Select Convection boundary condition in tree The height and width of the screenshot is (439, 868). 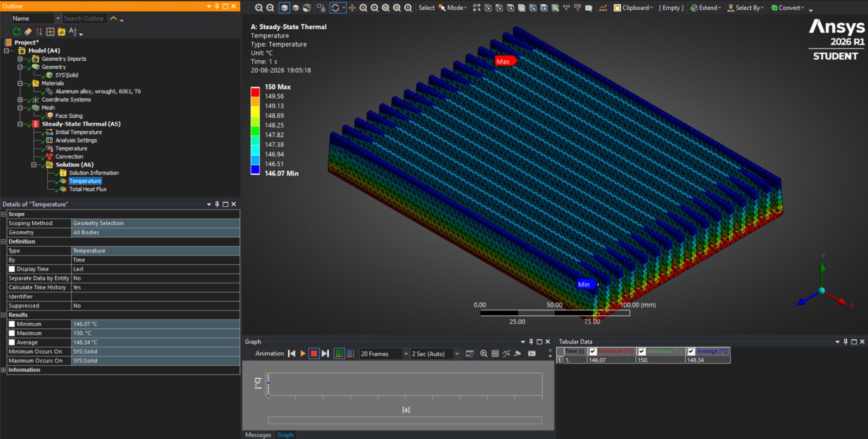point(69,156)
